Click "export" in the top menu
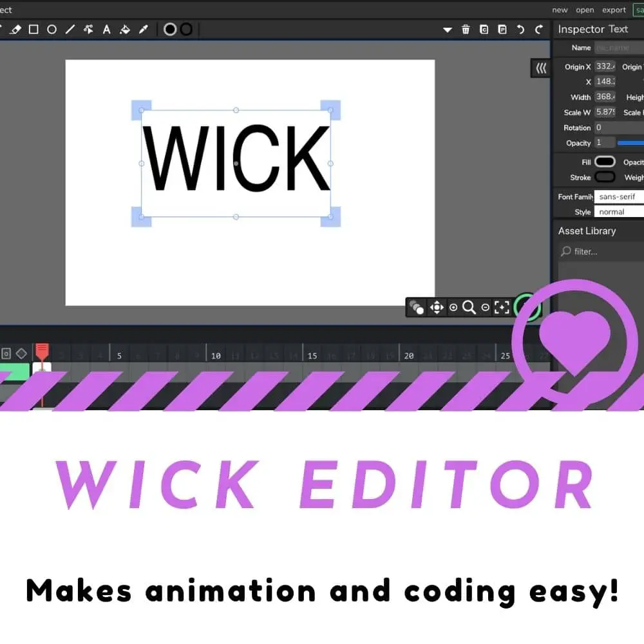This screenshot has width=644, height=644. 614,10
